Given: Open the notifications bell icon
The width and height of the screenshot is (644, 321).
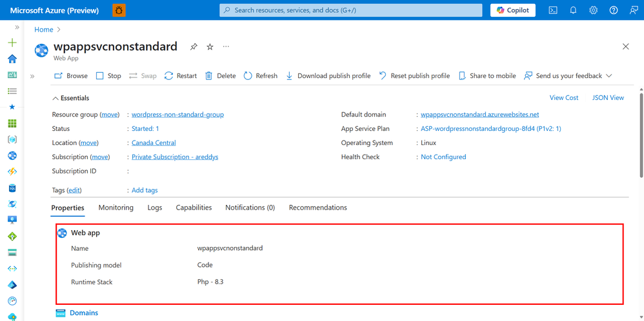Looking at the screenshot, I should [574, 10].
